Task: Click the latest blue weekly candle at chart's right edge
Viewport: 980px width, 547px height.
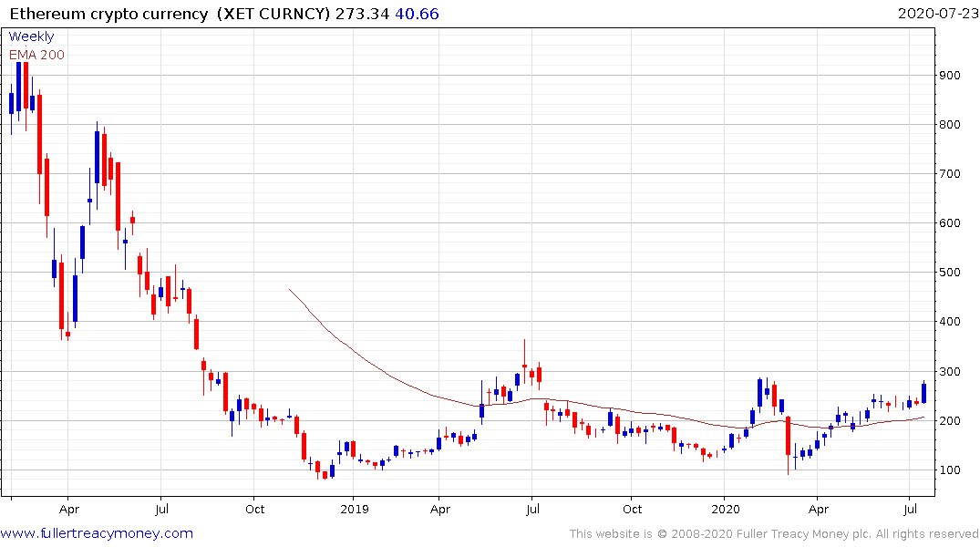Action: click(x=924, y=393)
